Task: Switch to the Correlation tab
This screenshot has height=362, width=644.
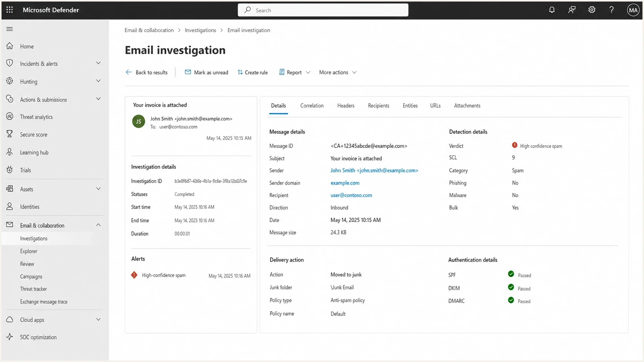Action: click(x=312, y=106)
